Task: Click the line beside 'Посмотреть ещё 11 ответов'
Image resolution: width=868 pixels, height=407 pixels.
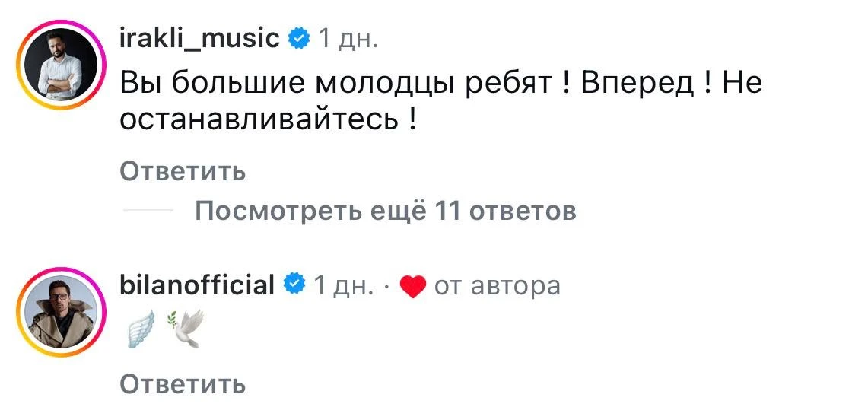Action: coord(147,211)
